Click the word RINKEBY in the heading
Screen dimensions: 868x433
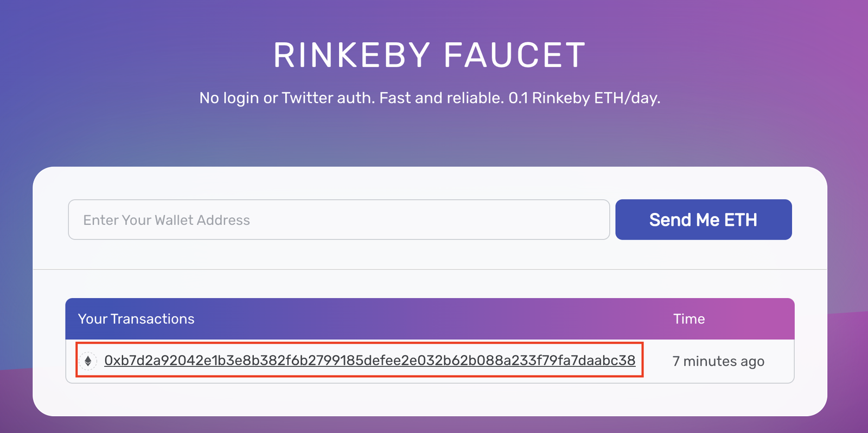[x=352, y=55]
